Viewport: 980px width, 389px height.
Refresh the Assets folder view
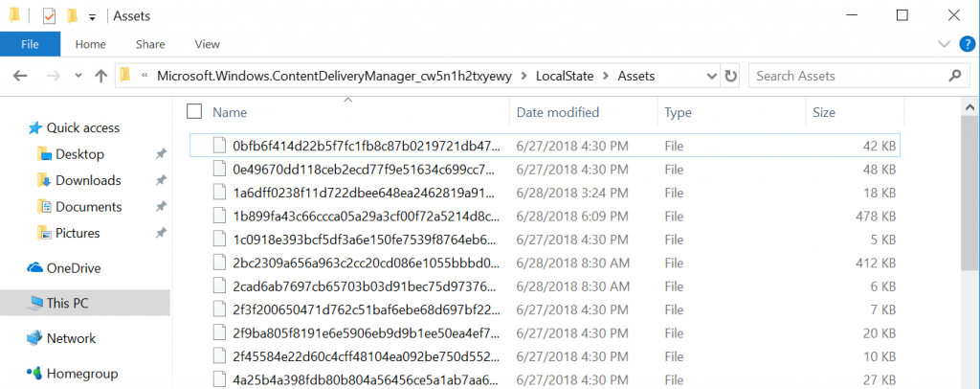[x=730, y=77]
